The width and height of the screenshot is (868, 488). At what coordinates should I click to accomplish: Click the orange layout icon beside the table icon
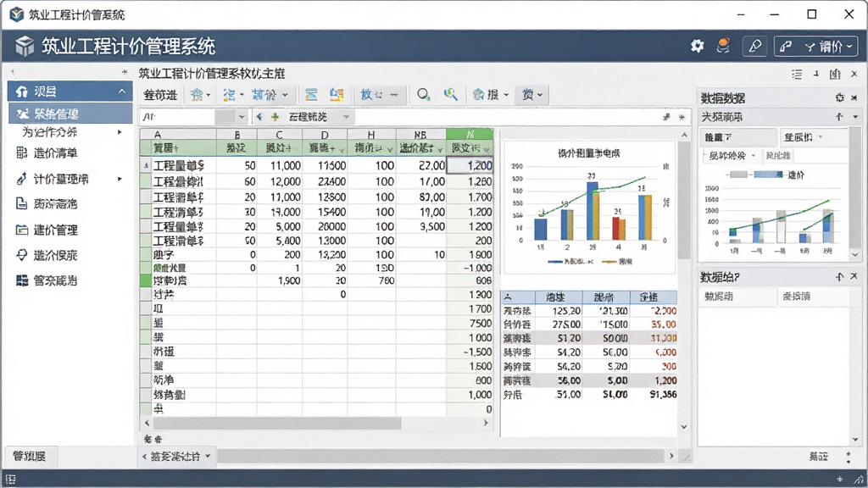337,95
